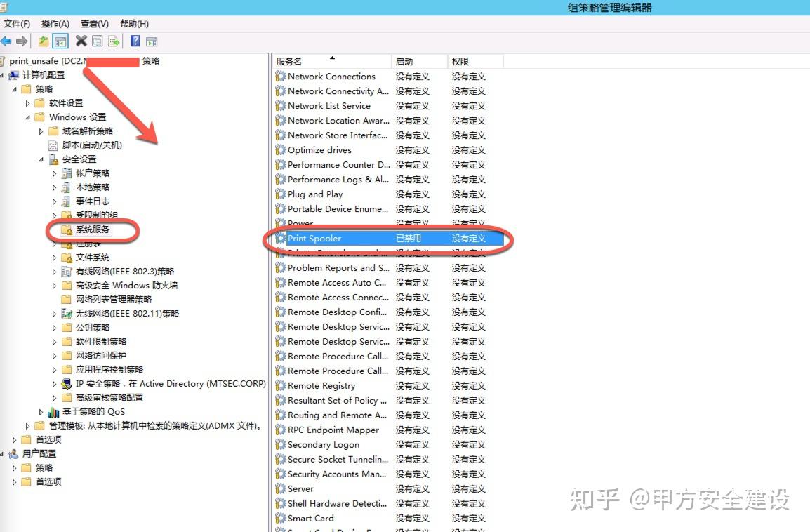Click the delete (X) toolbar icon
The height and width of the screenshot is (532, 810).
[x=80, y=41]
